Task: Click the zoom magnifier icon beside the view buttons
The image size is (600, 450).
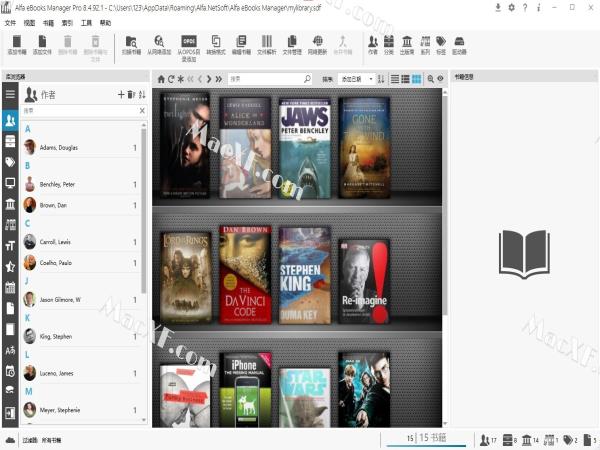Action: (430, 79)
